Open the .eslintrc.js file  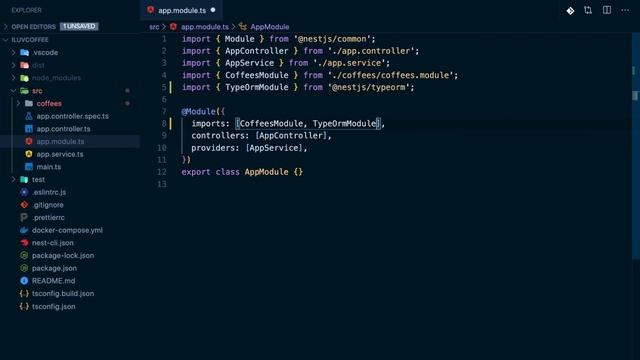49,192
